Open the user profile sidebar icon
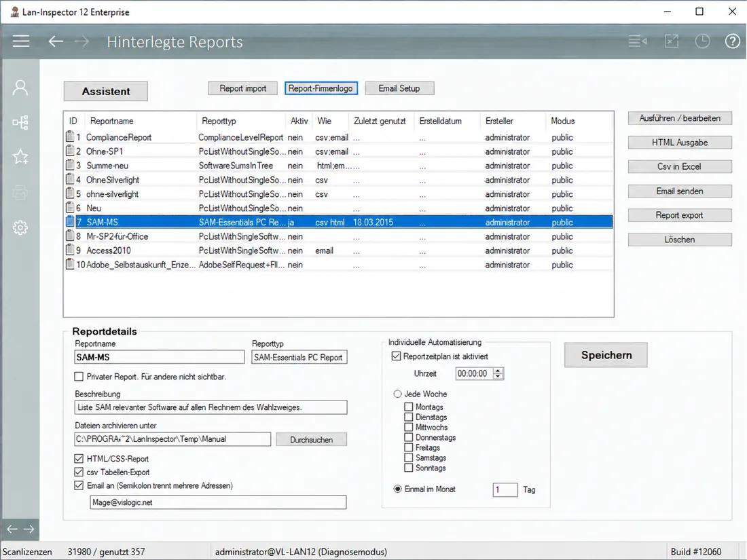This screenshot has width=747, height=560. point(20,88)
